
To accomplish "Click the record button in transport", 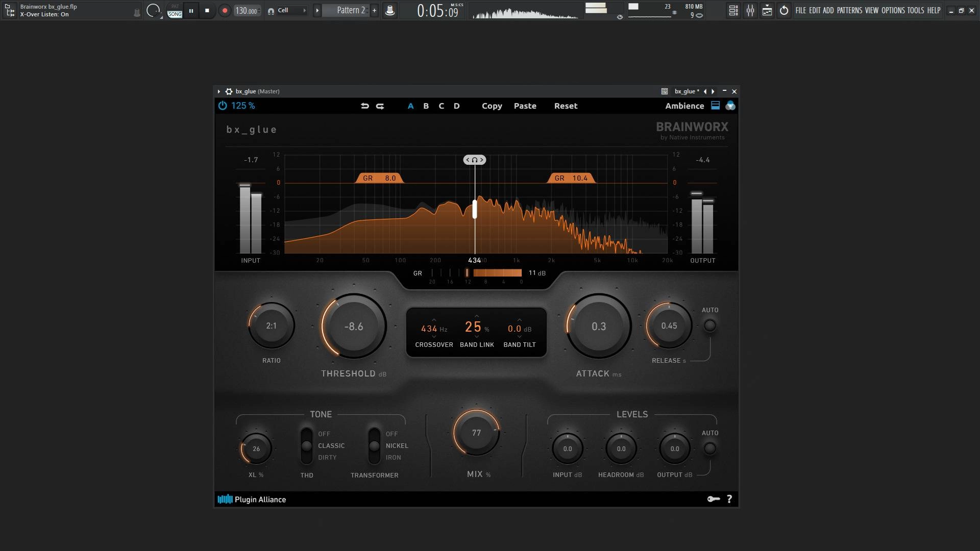I will (225, 10).
